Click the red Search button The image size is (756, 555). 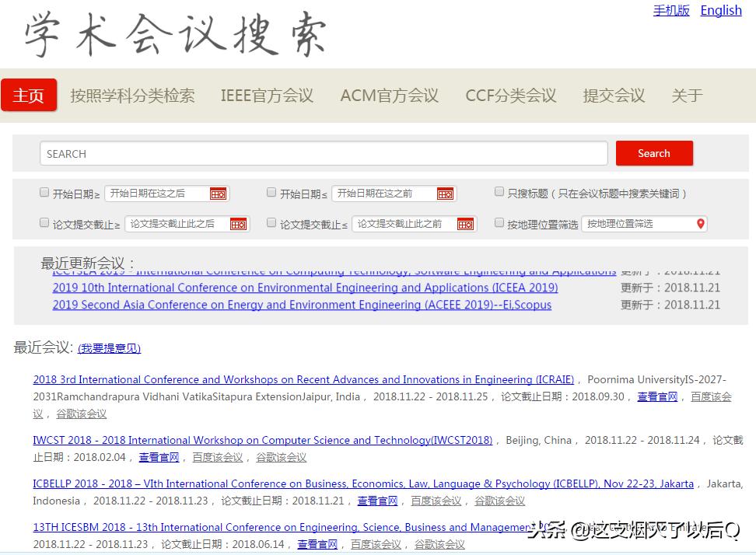tap(653, 153)
